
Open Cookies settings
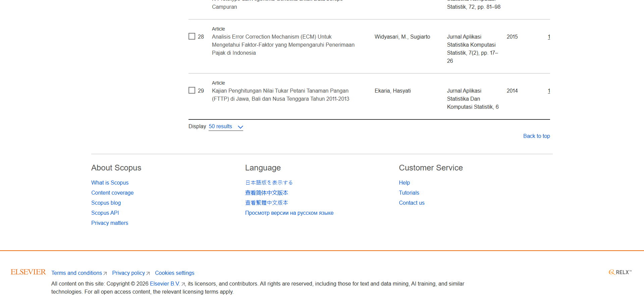174,273
